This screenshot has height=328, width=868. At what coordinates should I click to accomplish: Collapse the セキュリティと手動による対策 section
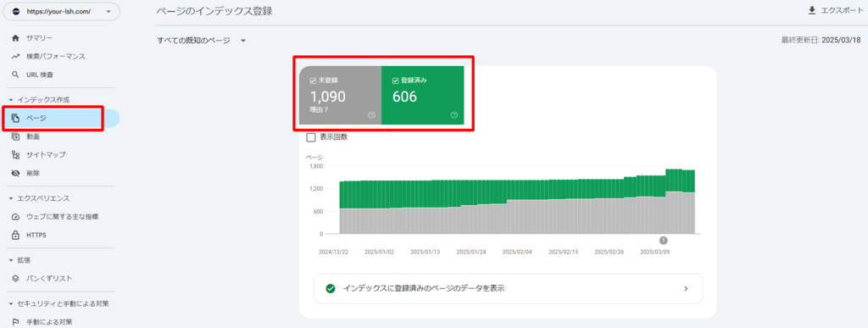coord(11,303)
